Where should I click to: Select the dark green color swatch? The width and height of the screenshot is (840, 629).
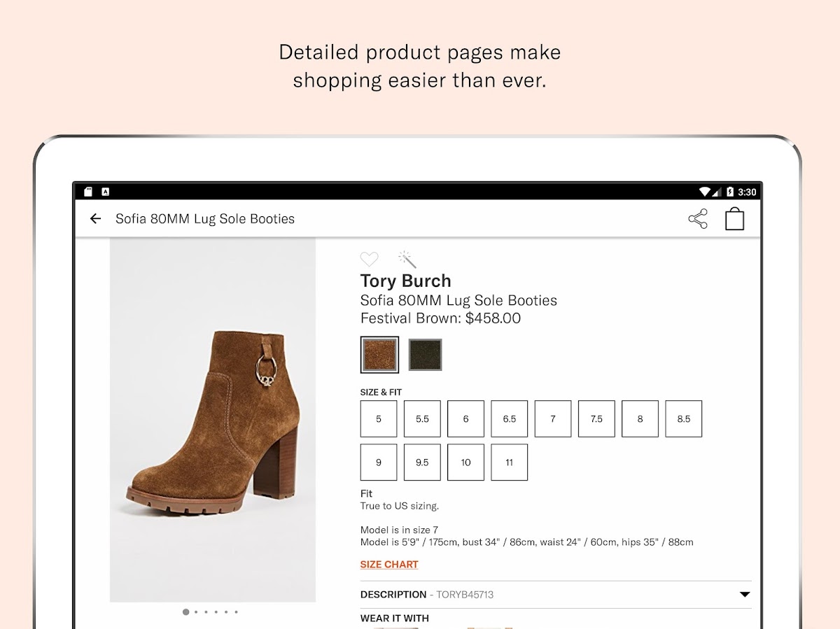[x=425, y=355]
